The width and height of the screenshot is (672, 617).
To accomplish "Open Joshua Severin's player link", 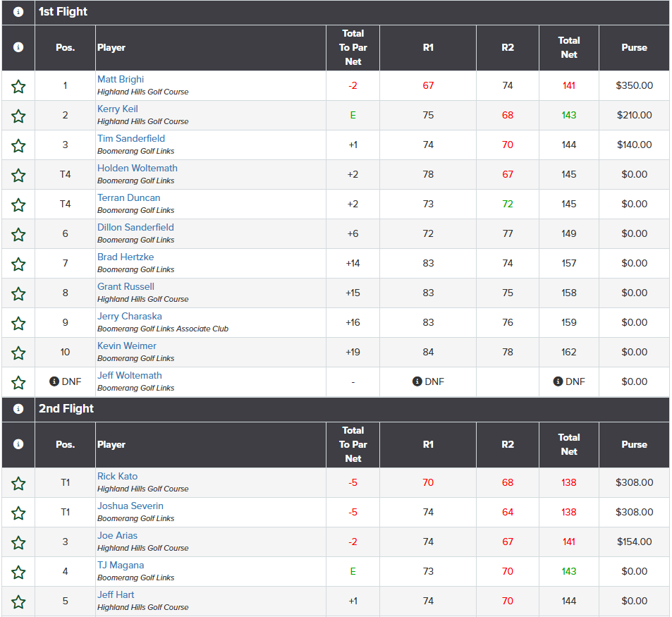I will 130,506.
